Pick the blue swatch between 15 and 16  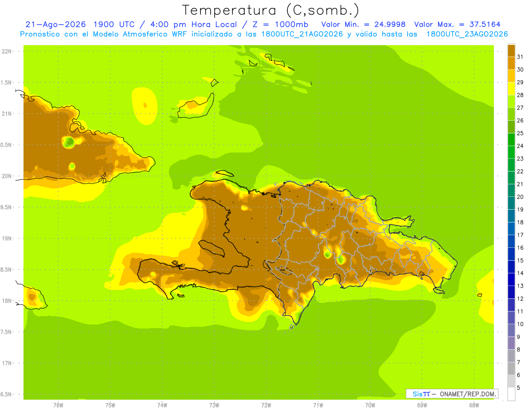pyautogui.click(x=511, y=254)
